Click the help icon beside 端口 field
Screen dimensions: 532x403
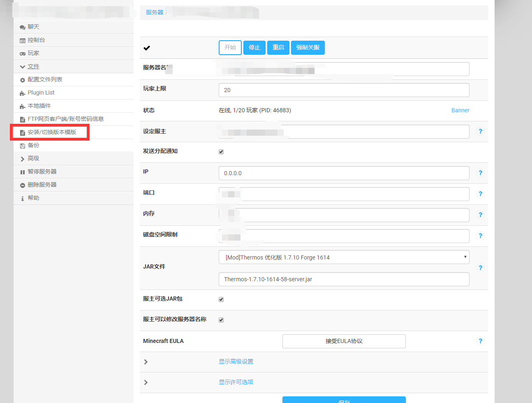click(480, 194)
